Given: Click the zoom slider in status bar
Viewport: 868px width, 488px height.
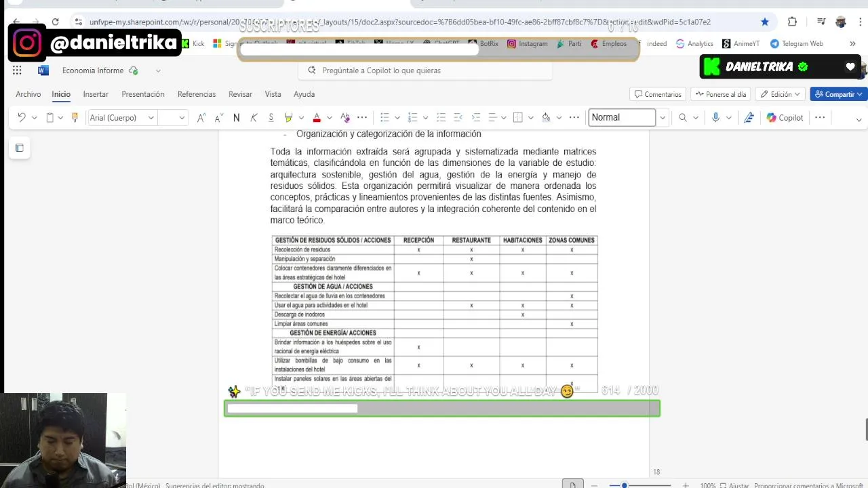Looking at the screenshot, I should [640, 485].
